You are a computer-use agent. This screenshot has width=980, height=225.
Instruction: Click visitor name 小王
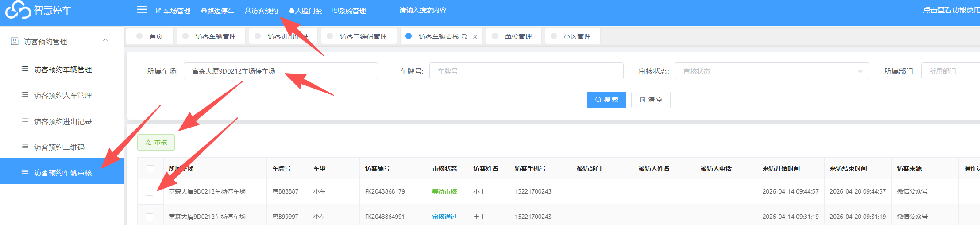pos(479,191)
